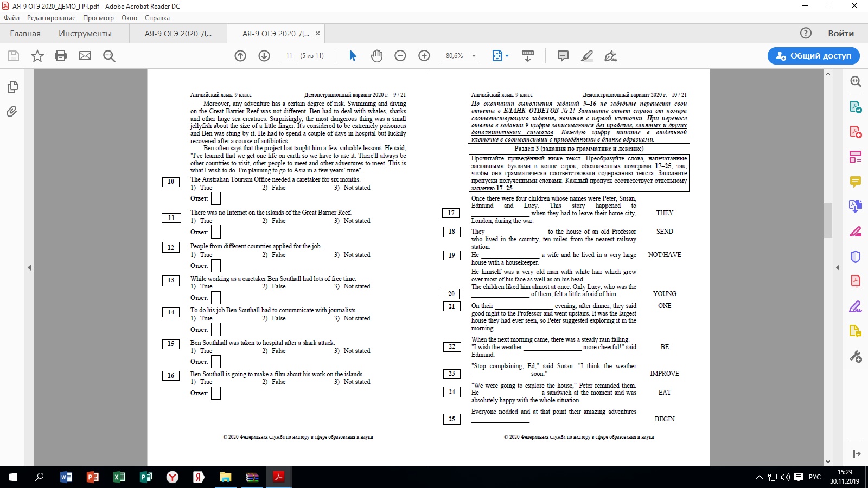
Task: Click the Общий доступ button
Action: (x=813, y=56)
